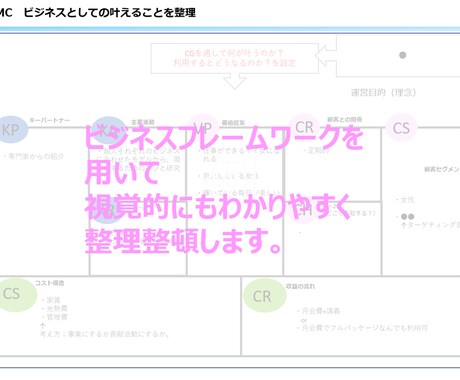The width and height of the screenshot is (460, 380).
Task: Select the 女性 customer segment bullet
Action: click(x=405, y=200)
